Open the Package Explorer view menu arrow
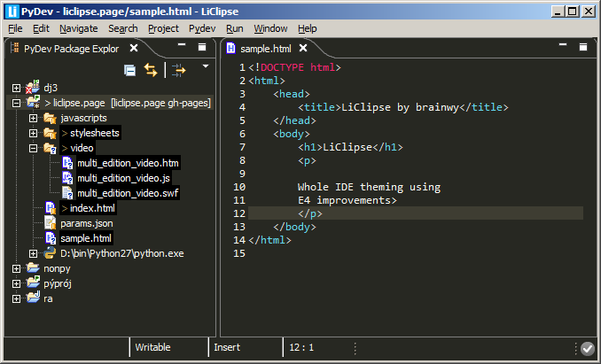601x364 pixels. tap(206, 66)
